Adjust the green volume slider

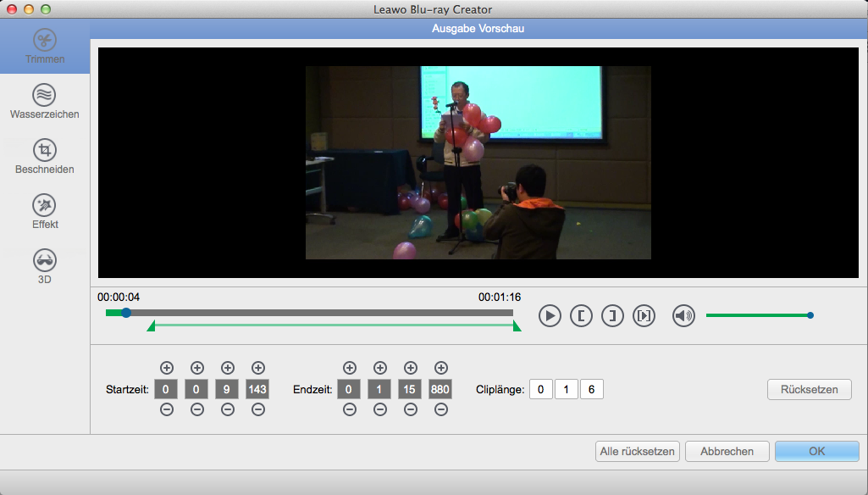click(810, 315)
